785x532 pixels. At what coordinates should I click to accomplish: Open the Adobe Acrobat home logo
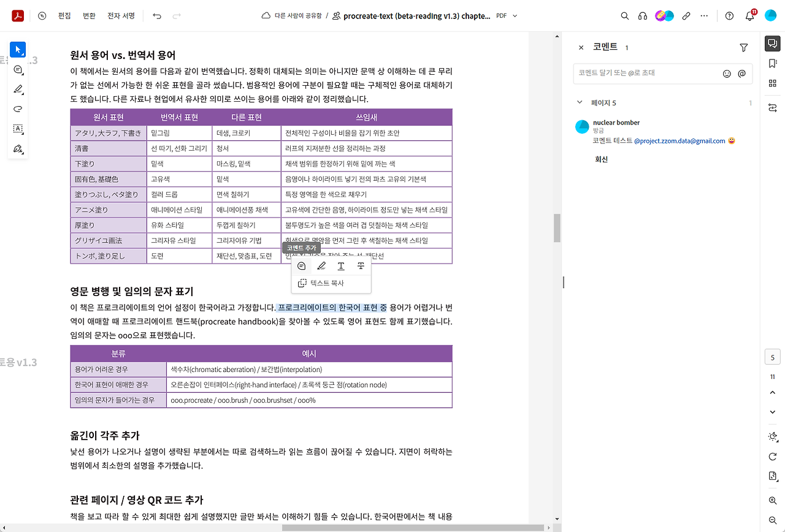(18, 16)
